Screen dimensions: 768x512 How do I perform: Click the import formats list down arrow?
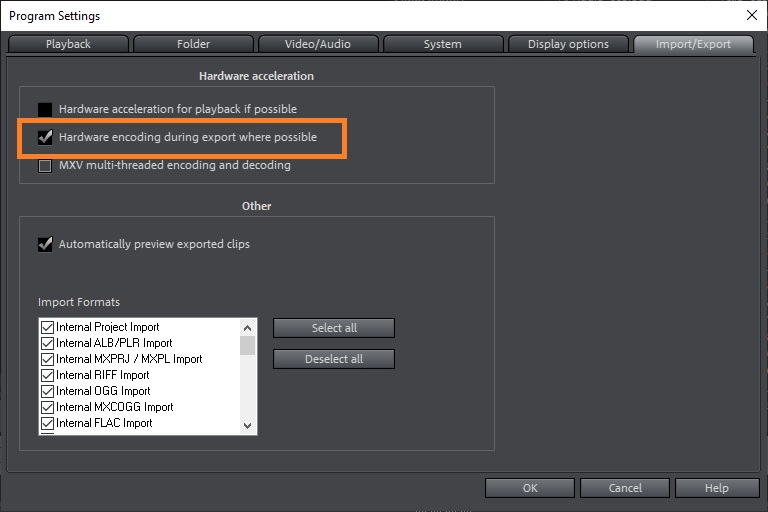click(247, 425)
